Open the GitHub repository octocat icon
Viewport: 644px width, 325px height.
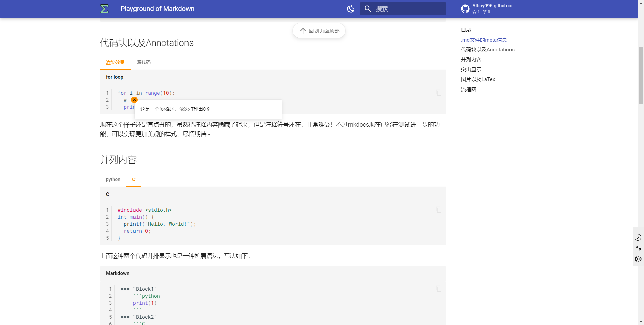(465, 9)
